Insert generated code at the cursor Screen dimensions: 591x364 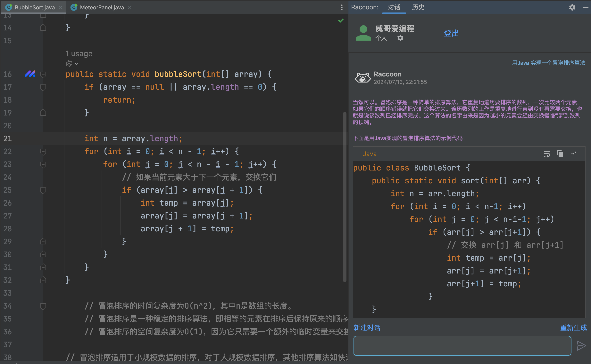[x=574, y=153]
